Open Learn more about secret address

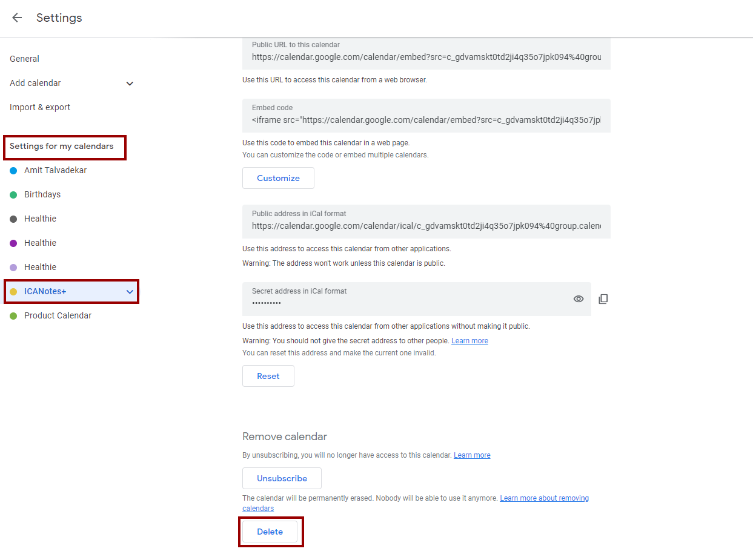[x=469, y=341]
